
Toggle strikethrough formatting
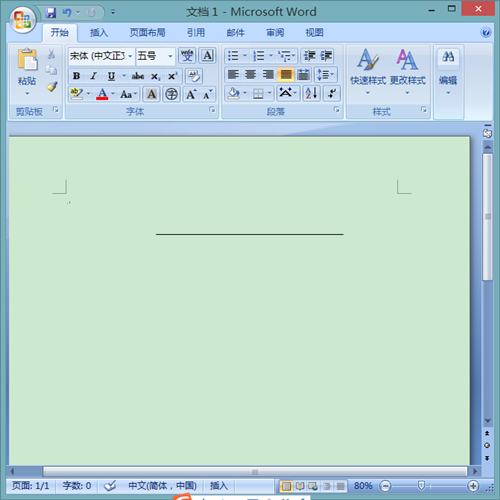pyautogui.click(x=138, y=76)
